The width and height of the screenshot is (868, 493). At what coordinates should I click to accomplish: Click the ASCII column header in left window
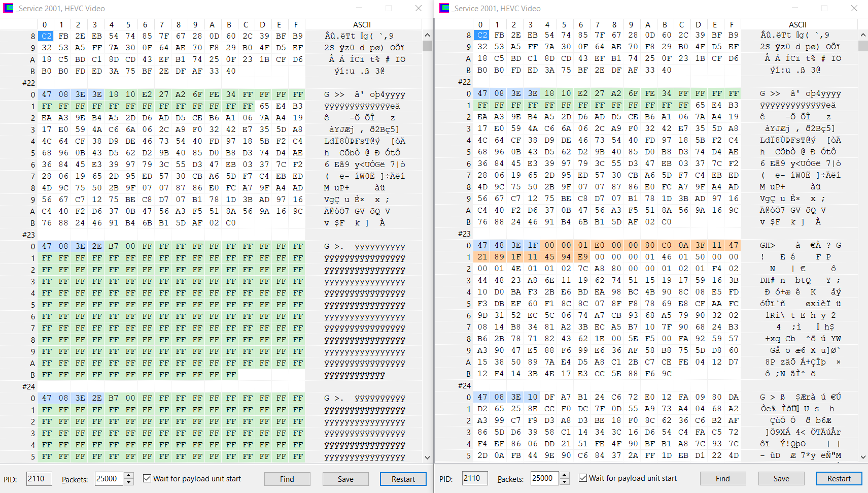(x=362, y=24)
